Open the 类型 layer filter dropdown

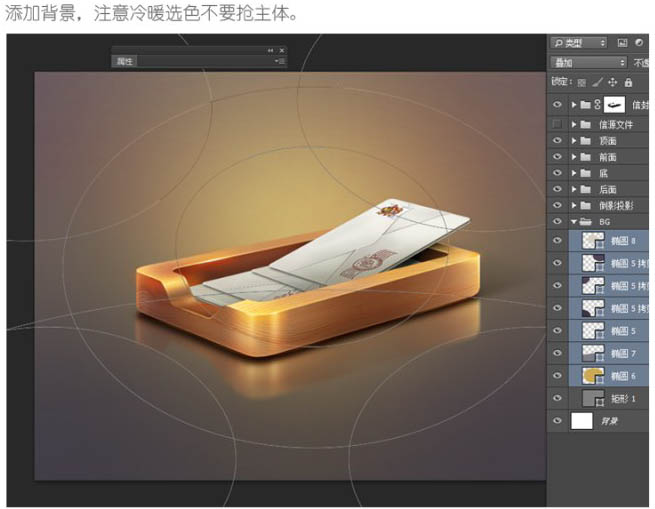tap(579, 43)
